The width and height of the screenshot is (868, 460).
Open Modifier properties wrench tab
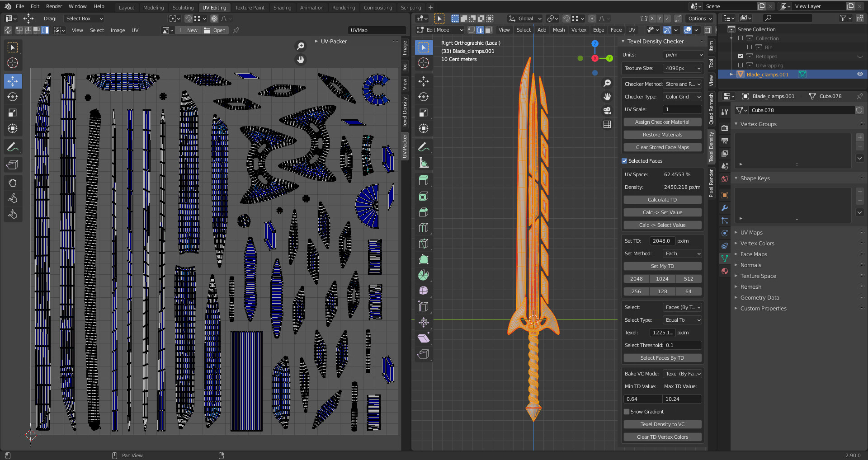[x=725, y=208]
